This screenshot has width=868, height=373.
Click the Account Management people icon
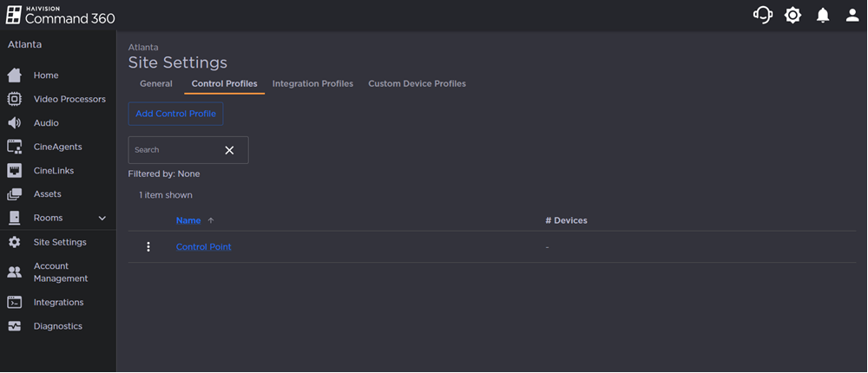point(15,272)
